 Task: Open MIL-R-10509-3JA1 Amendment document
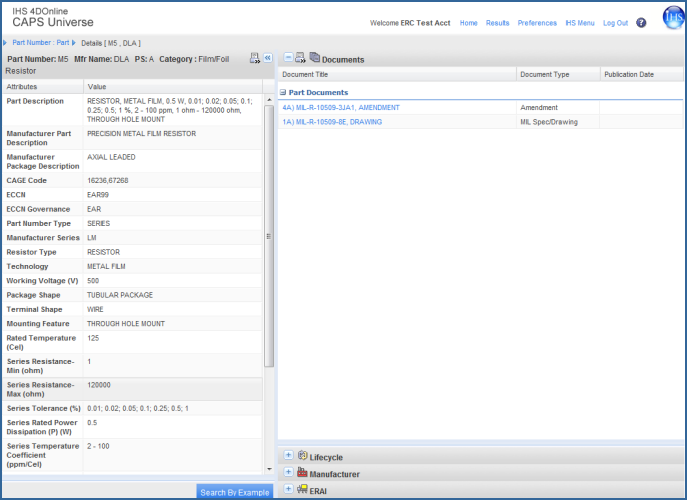341,107
